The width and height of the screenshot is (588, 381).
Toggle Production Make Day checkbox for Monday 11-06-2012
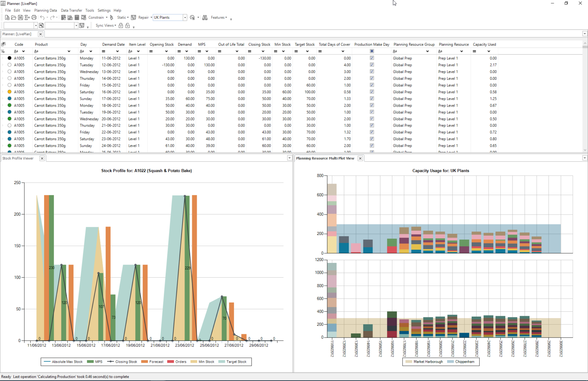click(x=372, y=58)
